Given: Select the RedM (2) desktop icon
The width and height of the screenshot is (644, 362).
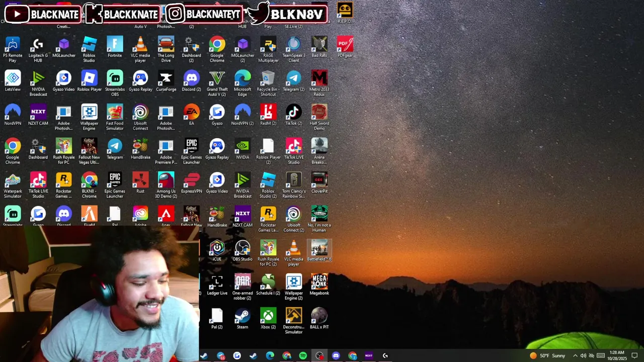Looking at the screenshot, I should tap(268, 115).
